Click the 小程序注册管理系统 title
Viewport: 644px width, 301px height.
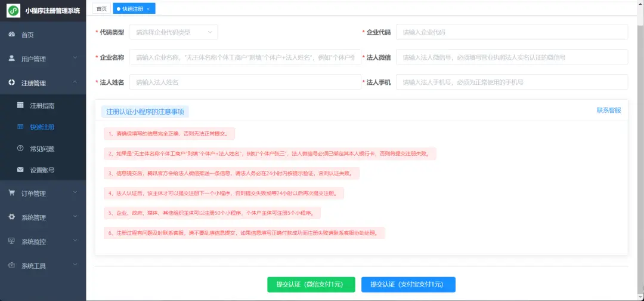coord(52,11)
